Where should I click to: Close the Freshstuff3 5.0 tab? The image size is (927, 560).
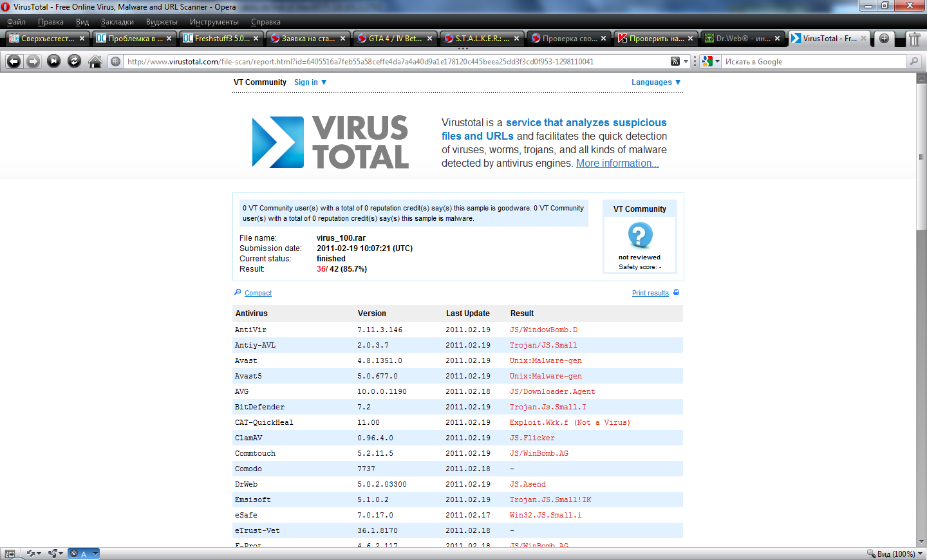[x=256, y=39]
